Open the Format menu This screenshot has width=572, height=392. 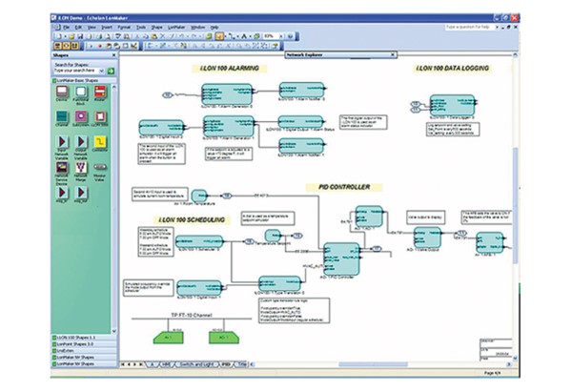[x=124, y=27]
